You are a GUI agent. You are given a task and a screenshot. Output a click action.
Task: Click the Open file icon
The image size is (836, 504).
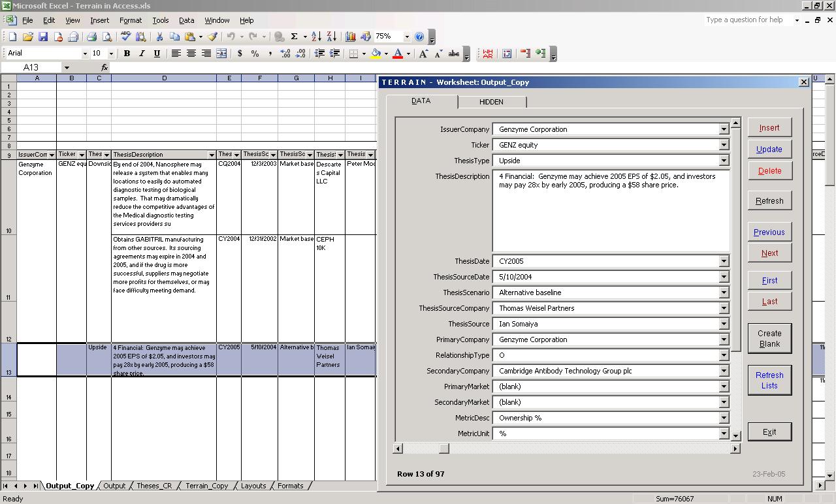27,37
